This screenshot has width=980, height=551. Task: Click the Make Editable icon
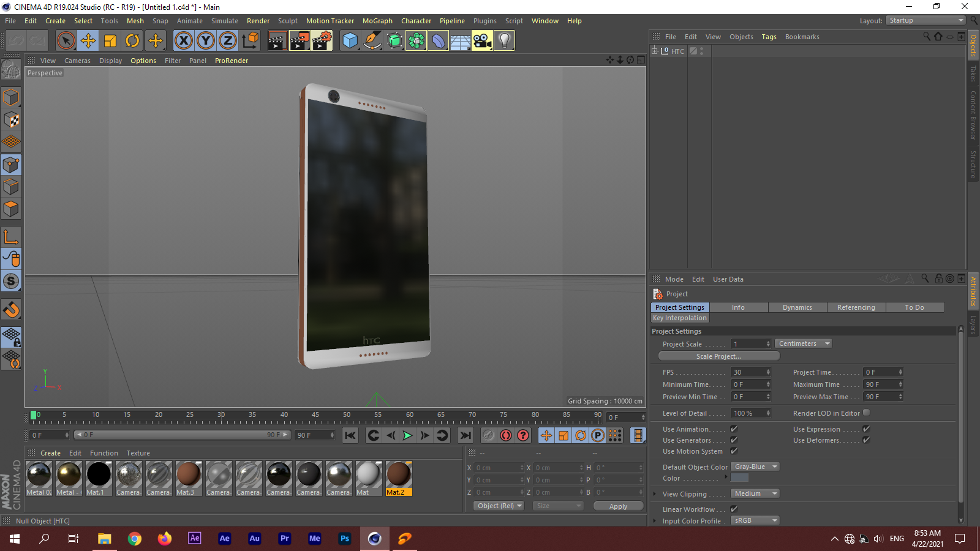coord(11,70)
